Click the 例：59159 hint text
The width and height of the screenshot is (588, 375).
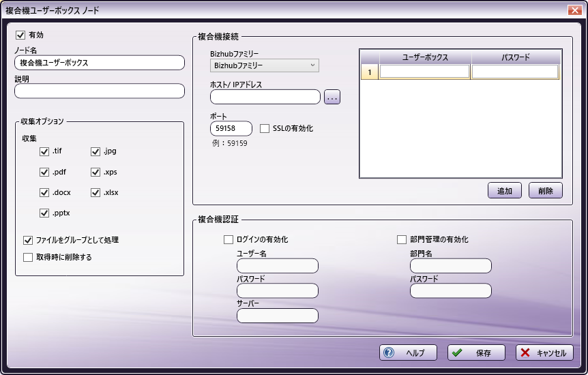point(230,143)
